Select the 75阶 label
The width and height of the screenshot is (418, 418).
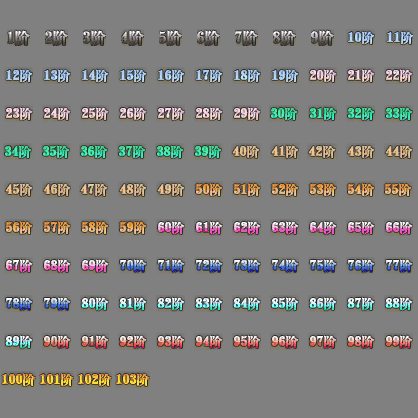(x=322, y=266)
